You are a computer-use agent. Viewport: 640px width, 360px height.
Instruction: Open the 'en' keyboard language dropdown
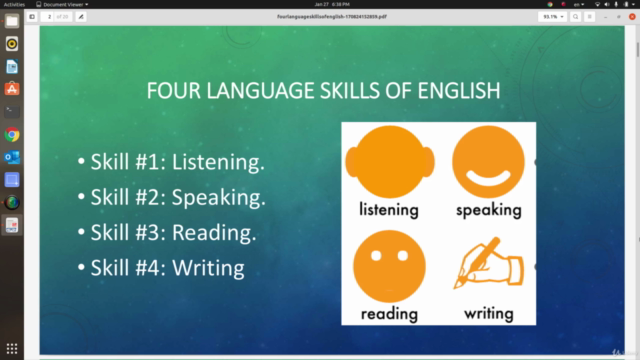(x=579, y=4)
